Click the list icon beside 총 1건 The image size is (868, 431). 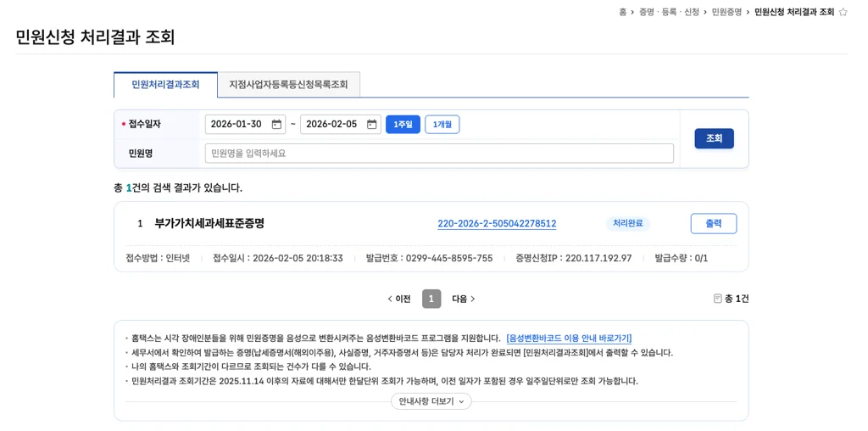click(x=718, y=299)
